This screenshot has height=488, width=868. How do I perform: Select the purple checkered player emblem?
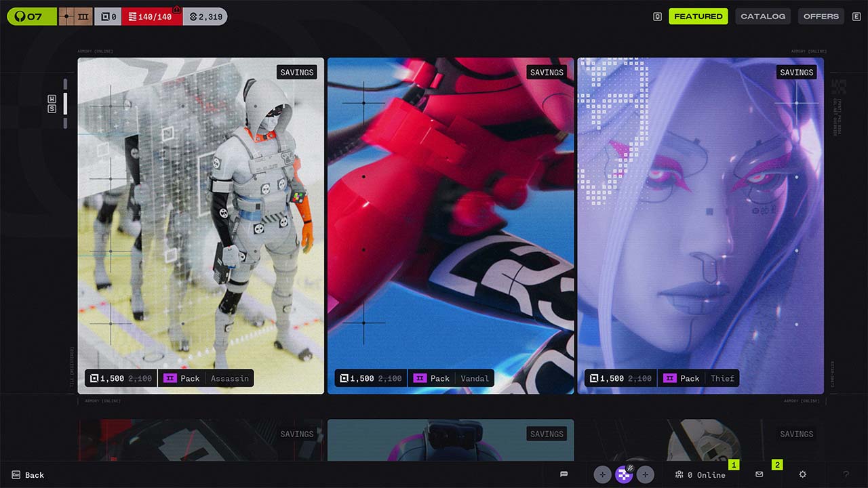(624, 474)
